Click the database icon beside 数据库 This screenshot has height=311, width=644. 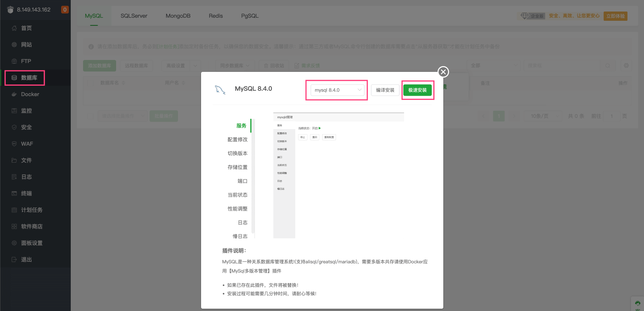[14, 78]
